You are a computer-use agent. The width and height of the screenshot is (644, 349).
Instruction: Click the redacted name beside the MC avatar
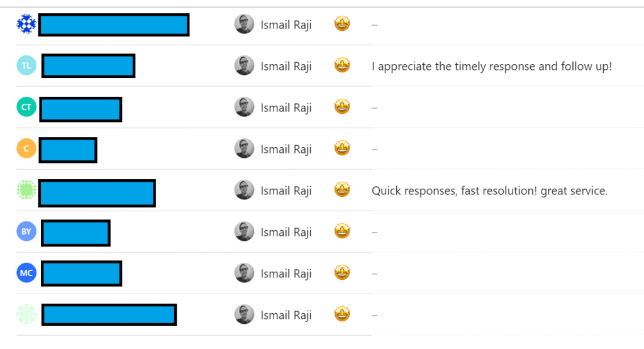click(82, 274)
